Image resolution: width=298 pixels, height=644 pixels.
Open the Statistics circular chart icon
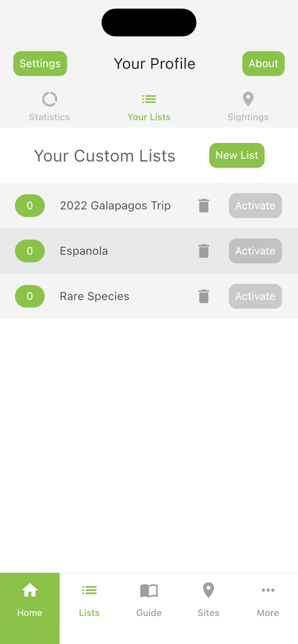tap(49, 98)
